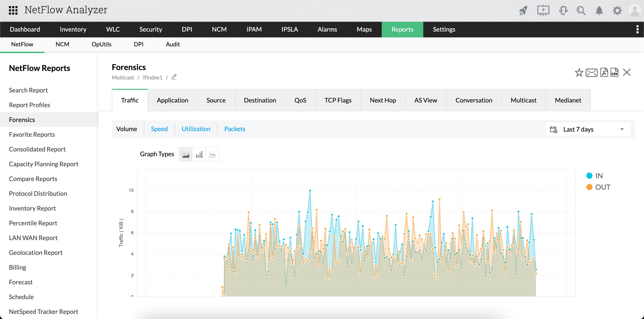This screenshot has width=644, height=319.
Task: Select the area graph type
Action: (186, 154)
